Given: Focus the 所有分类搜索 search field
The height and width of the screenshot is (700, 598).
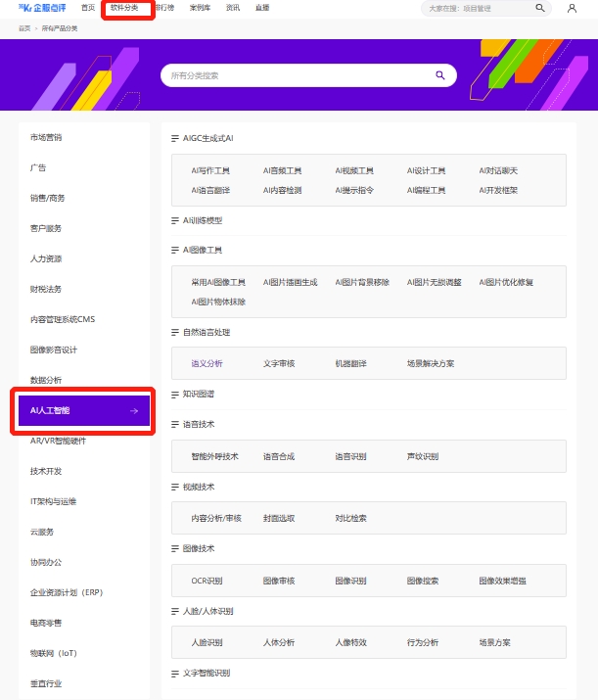Looking at the screenshot, I should pyautogui.click(x=294, y=75).
